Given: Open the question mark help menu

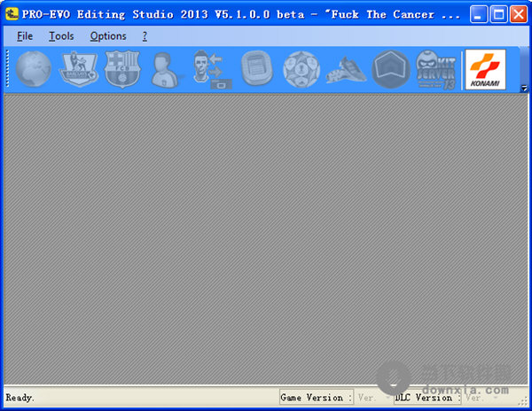Looking at the screenshot, I should (145, 36).
